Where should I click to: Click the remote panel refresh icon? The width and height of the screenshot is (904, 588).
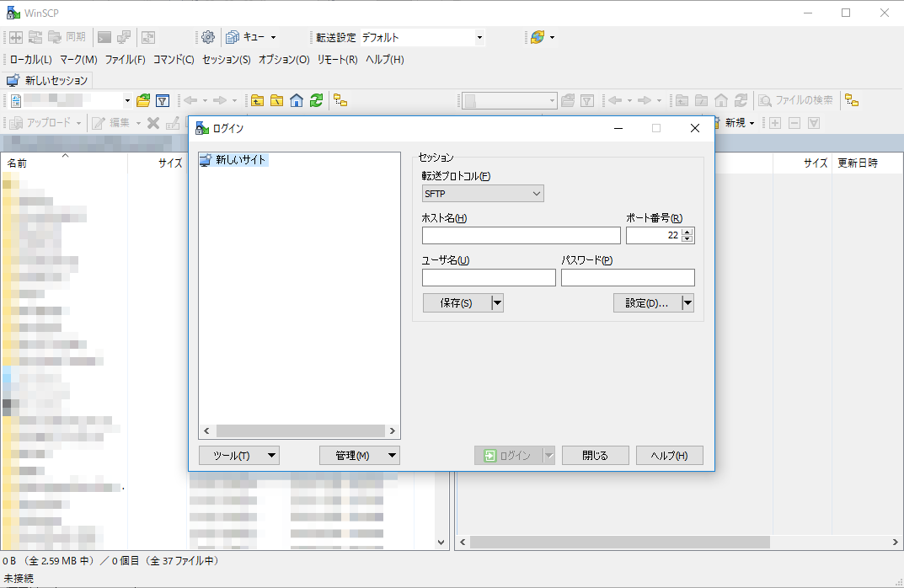pos(741,101)
